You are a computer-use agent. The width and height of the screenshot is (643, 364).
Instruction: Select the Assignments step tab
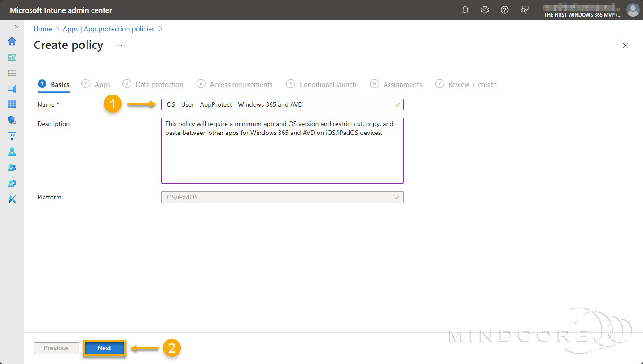[396, 84]
